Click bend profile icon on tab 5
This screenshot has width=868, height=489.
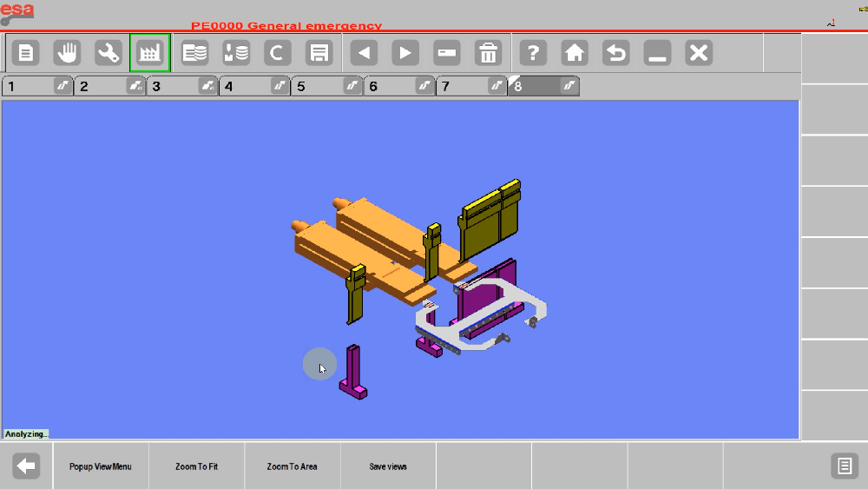coord(352,86)
